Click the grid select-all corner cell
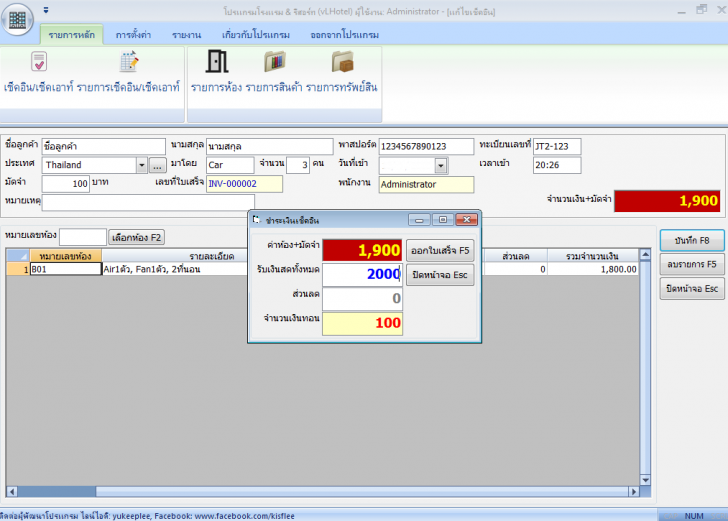The image size is (728, 521). (18, 256)
